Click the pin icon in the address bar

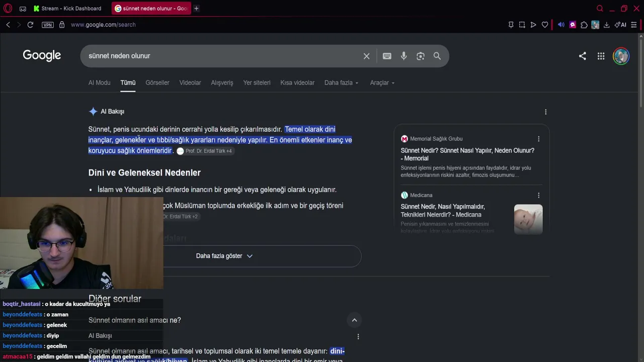click(511, 25)
